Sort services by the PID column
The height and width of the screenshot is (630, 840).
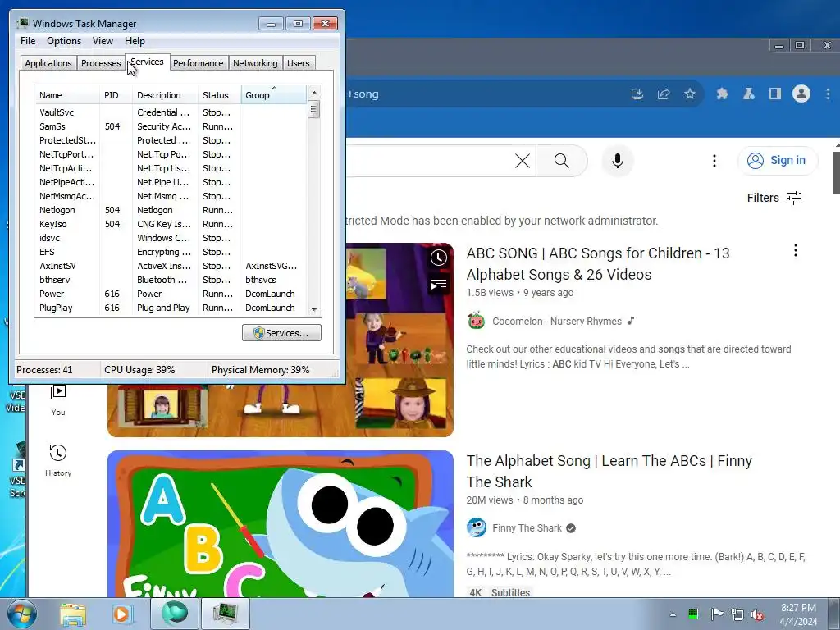(x=116, y=95)
